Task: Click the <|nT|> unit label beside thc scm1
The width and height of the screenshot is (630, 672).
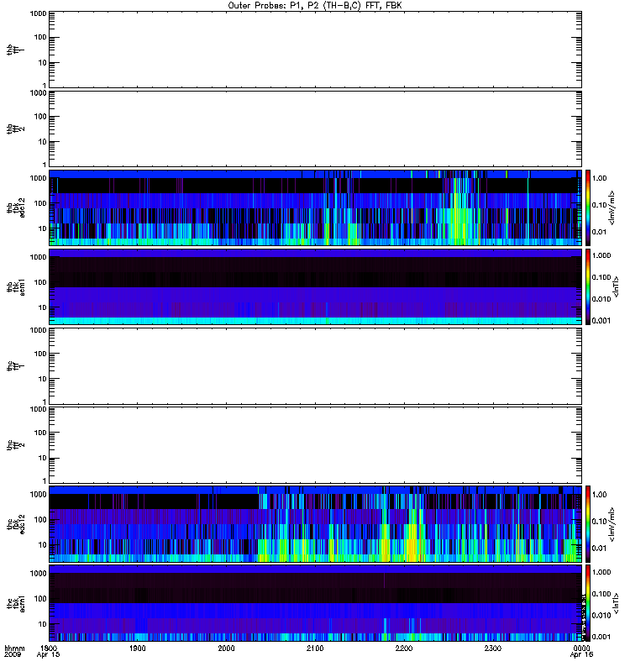Action: 616,603
